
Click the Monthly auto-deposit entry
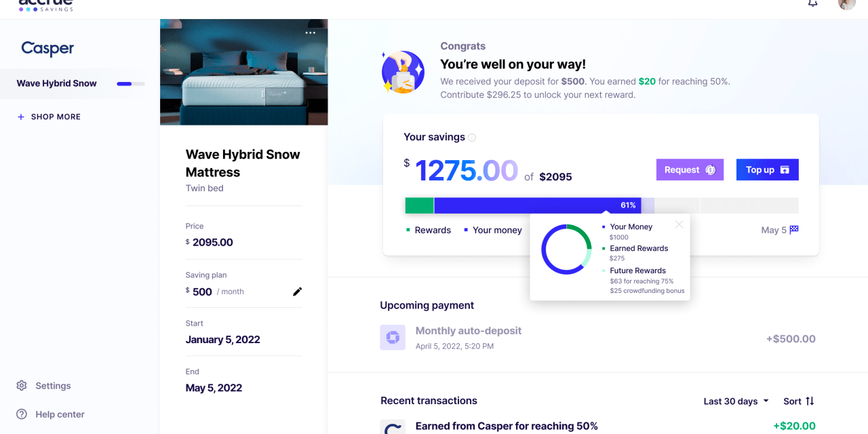[x=597, y=338]
